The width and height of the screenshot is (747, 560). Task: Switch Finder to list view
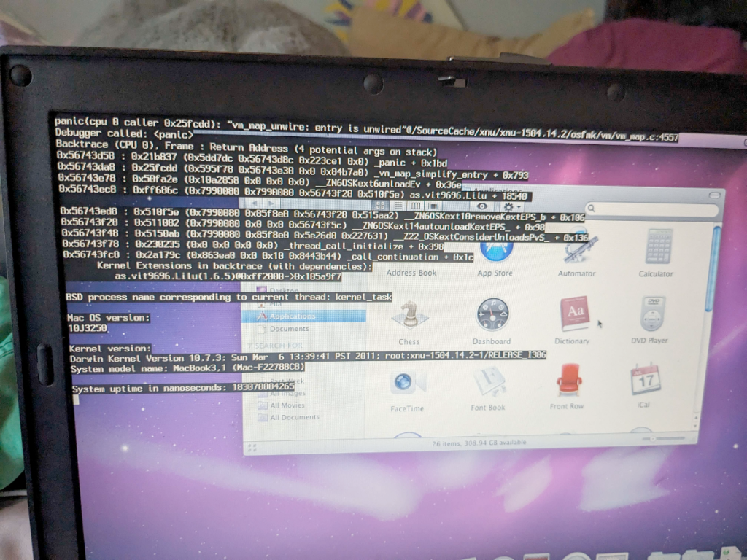click(395, 207)
